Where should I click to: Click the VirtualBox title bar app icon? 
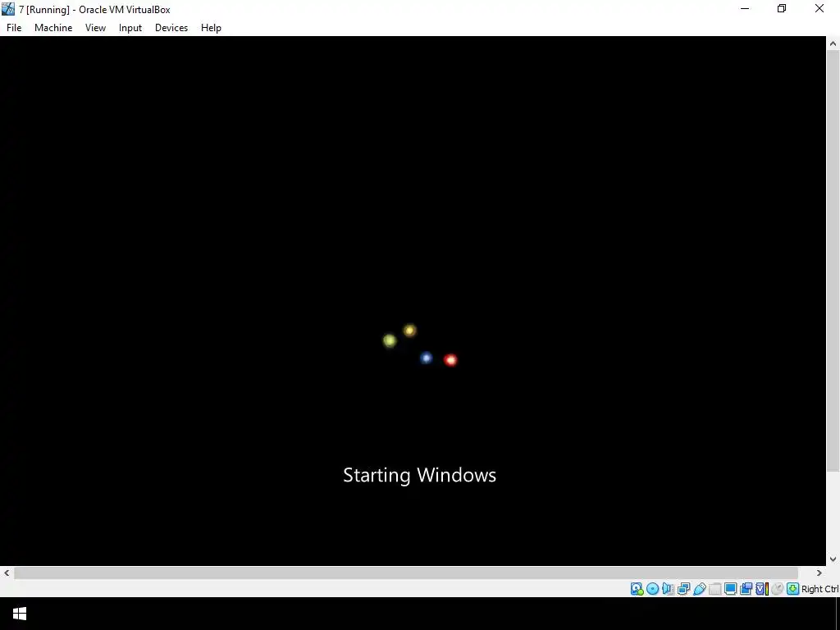tap(8, 9)
